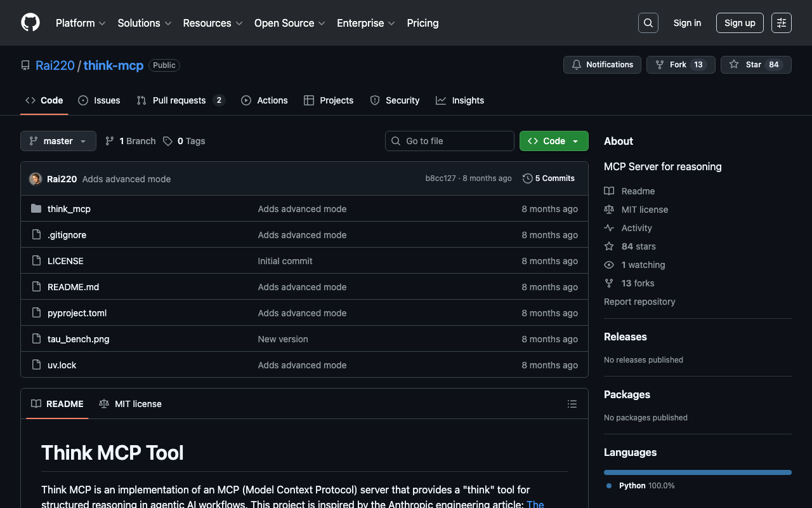Screen dimensions: 812x508
Task: Expand the master branch dropdown
Action: (58, 141)
